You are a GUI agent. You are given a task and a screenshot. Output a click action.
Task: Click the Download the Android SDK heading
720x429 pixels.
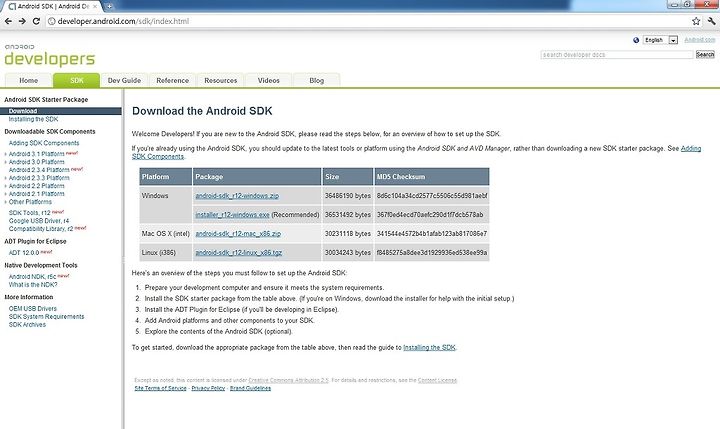tap(202, 111)
